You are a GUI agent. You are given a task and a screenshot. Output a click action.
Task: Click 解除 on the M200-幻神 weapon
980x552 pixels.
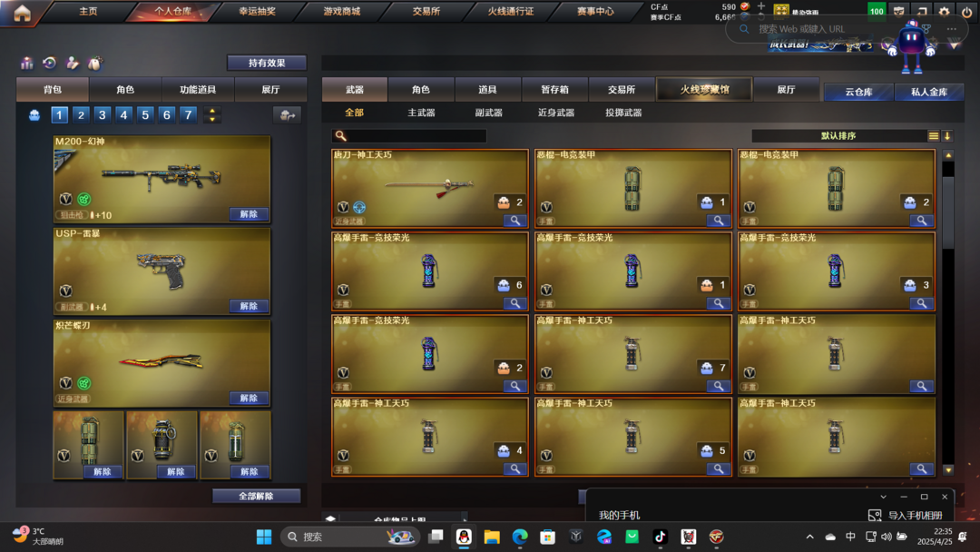click(249, 213)
